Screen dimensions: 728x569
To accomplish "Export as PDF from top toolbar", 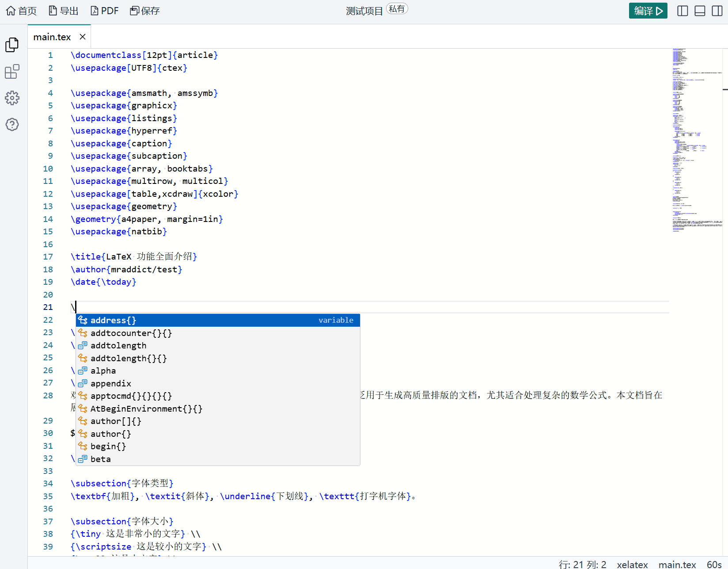I will click(104, 11).
